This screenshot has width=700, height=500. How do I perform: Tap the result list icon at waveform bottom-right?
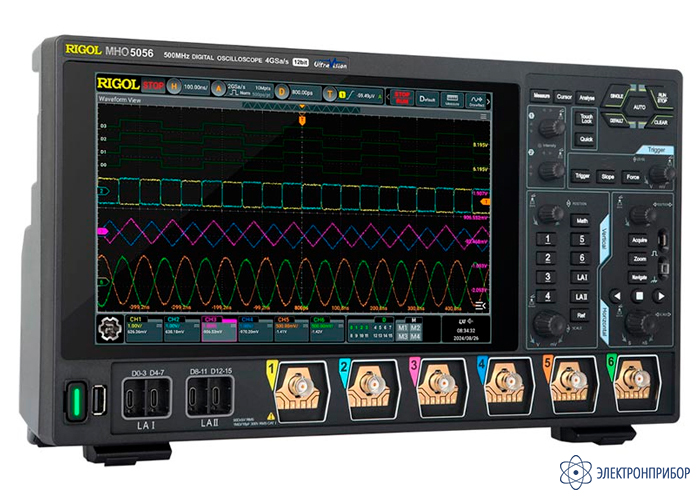[x=480, y=305]
